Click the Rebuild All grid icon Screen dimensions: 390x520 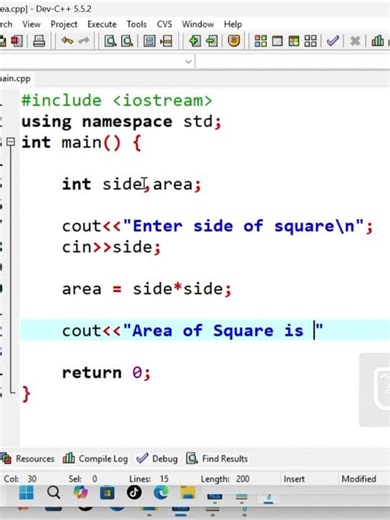[310, 41]
